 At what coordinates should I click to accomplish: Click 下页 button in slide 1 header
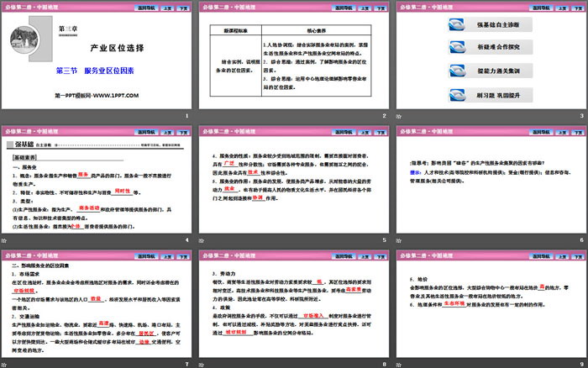(x=183, y=8)
